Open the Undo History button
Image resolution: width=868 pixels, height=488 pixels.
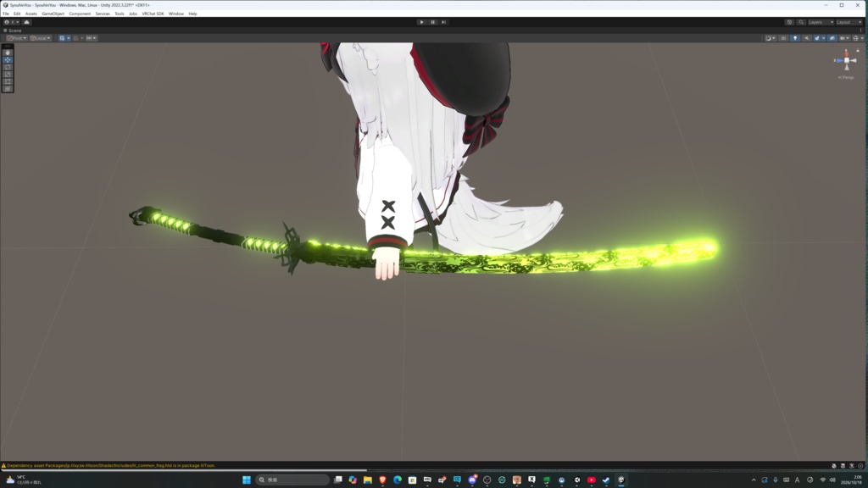click(x=789, y=22)
